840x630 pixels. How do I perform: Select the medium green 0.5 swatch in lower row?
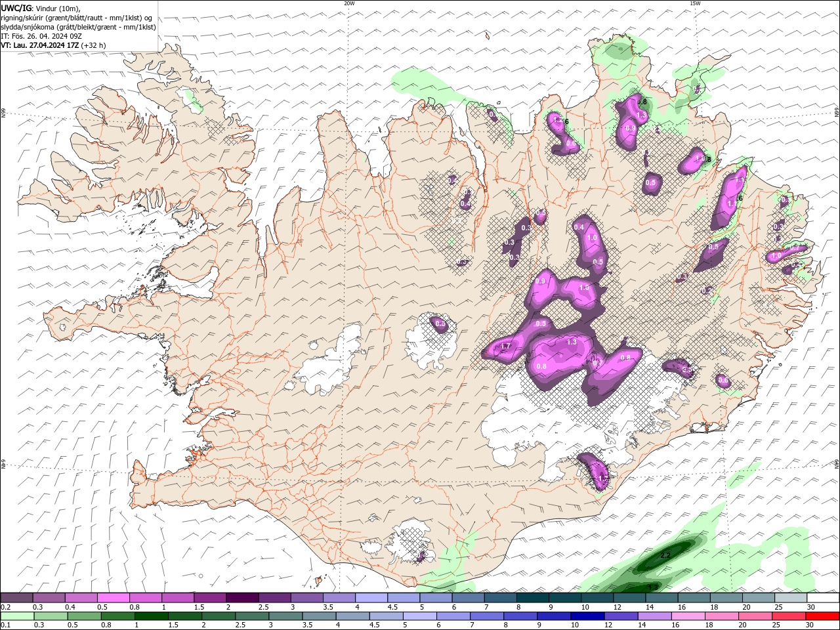(x=84, y=616)
